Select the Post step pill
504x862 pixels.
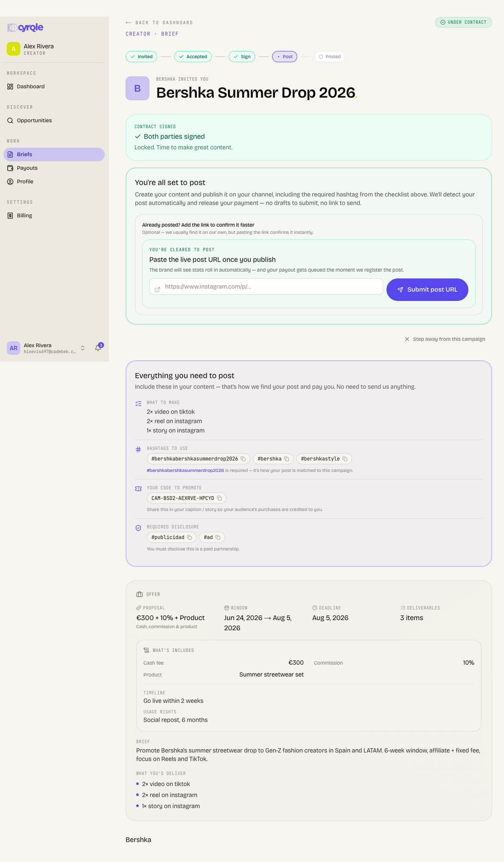click(285, 56)
